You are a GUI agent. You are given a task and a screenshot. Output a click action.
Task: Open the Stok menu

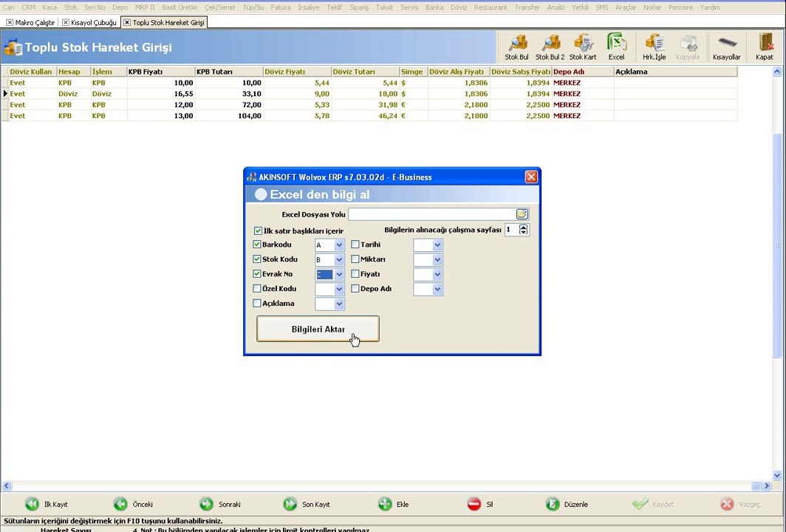[x=70, y=7]
